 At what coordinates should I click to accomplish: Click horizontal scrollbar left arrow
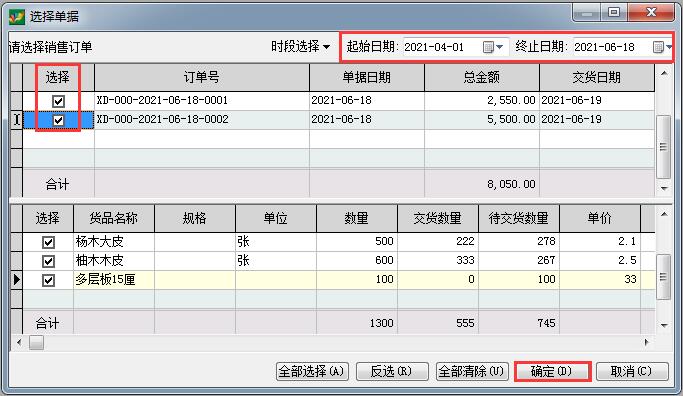point(19,342)
